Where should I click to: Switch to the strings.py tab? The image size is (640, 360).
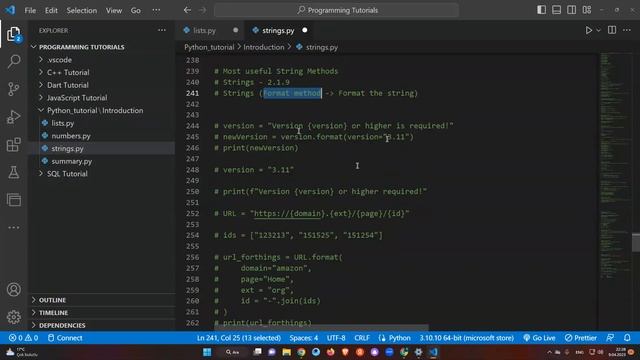279,30
